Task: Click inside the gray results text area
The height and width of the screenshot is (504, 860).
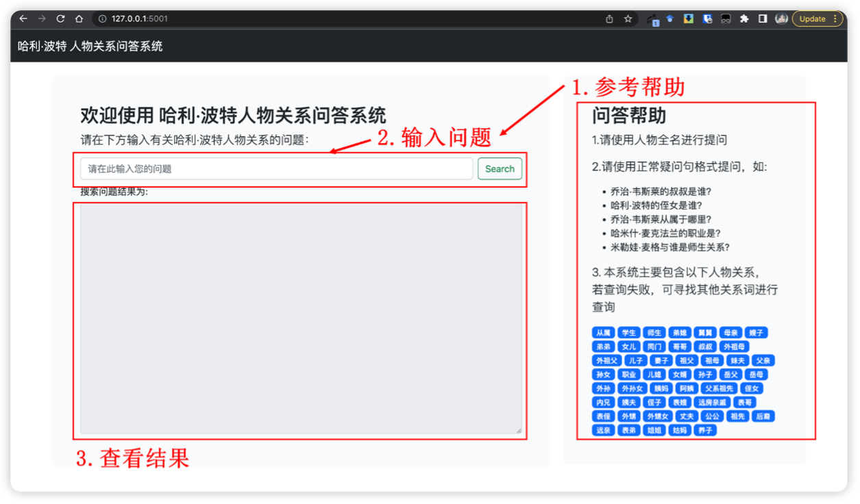Action: pyautogui.click(x=302, y=318)
